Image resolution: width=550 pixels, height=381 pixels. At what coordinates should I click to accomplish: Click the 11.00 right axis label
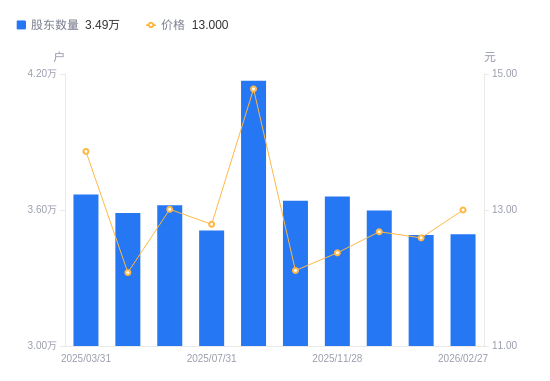pos(504,345)
